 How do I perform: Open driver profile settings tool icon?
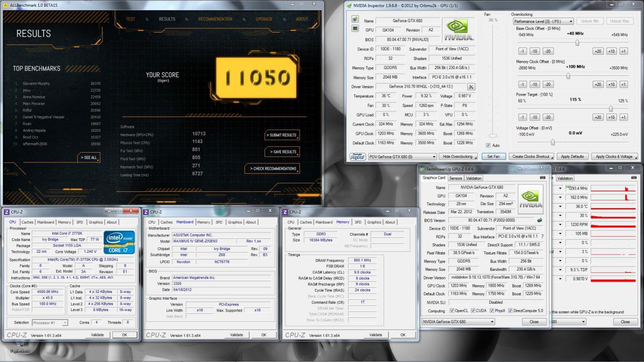pyautogui.click(x=471, y=87)
